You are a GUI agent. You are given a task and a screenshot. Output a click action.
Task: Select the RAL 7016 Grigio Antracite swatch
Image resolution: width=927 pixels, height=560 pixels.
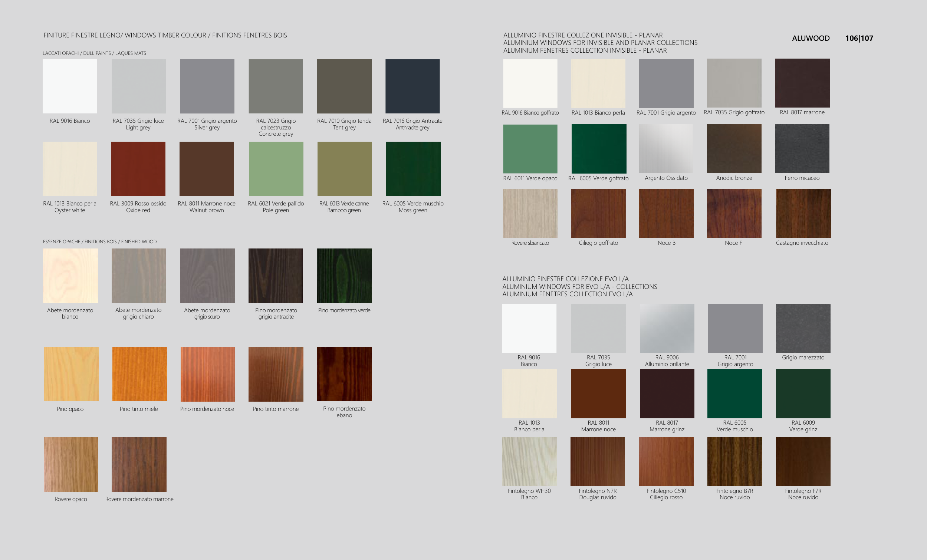pos(412,86)
